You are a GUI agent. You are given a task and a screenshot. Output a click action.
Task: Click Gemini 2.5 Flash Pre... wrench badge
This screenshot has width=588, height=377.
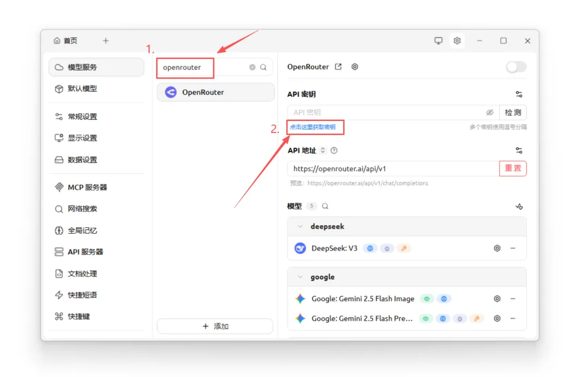pos(476,319)
